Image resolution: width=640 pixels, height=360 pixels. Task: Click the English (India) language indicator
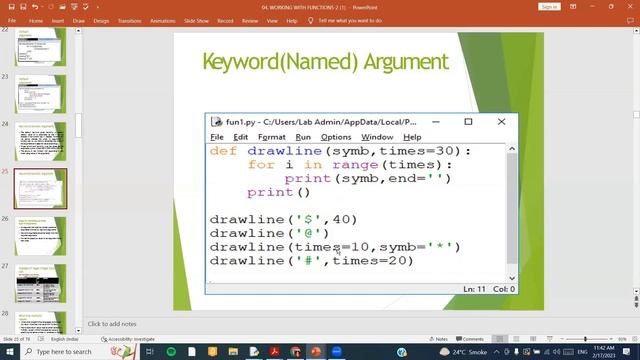click(64, 339)
